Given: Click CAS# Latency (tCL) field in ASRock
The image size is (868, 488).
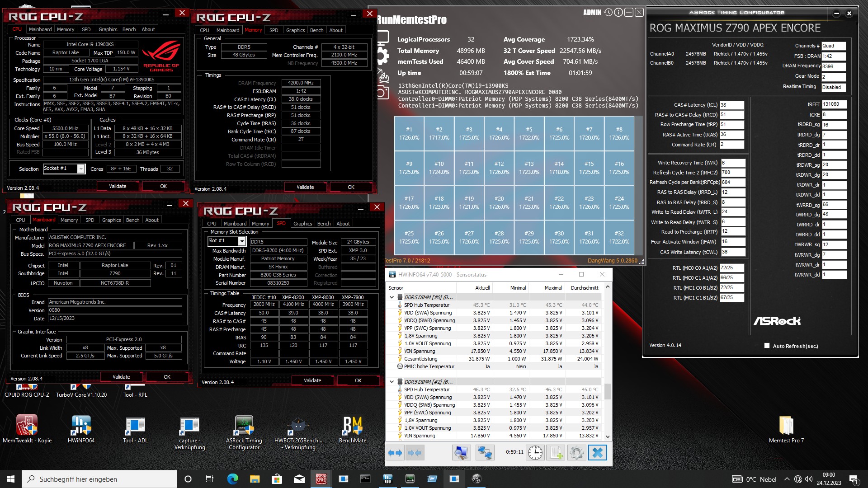Looking at the screenshot, I should point(732,105).
